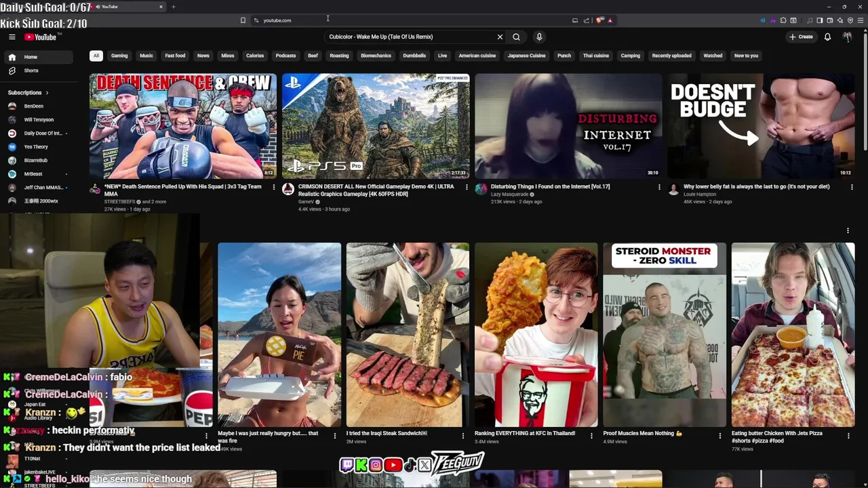Open the YouTube hamburger guide menu
This screenshot has height=488, width=868.
tap(12, 37)
